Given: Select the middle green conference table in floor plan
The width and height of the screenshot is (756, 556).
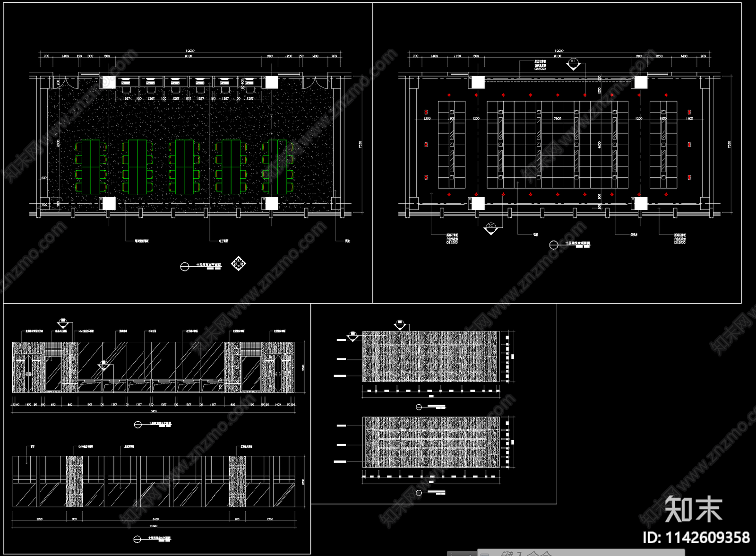Looking at the screenshot, I should [184, 167].
